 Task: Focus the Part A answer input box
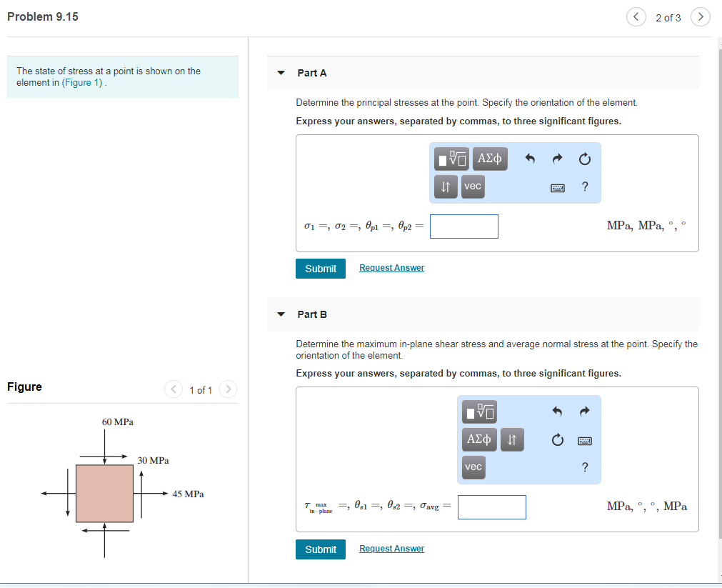(x=464, y=226)
